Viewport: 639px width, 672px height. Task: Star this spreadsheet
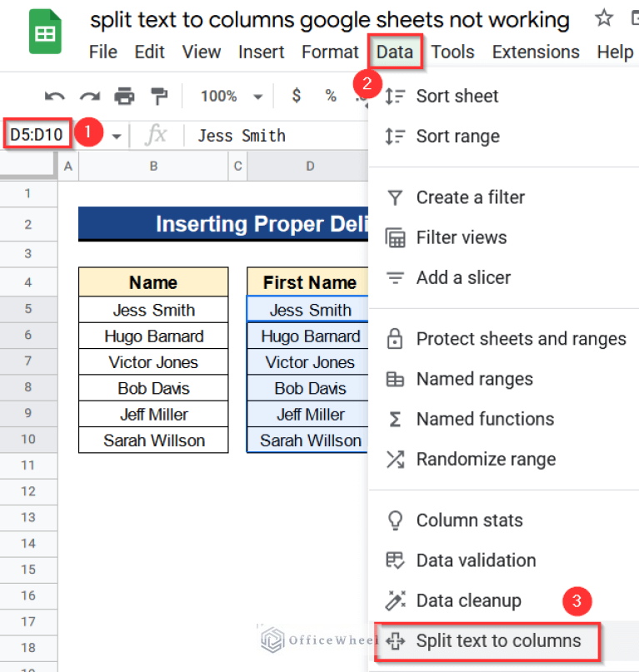[x=603, y=17]
